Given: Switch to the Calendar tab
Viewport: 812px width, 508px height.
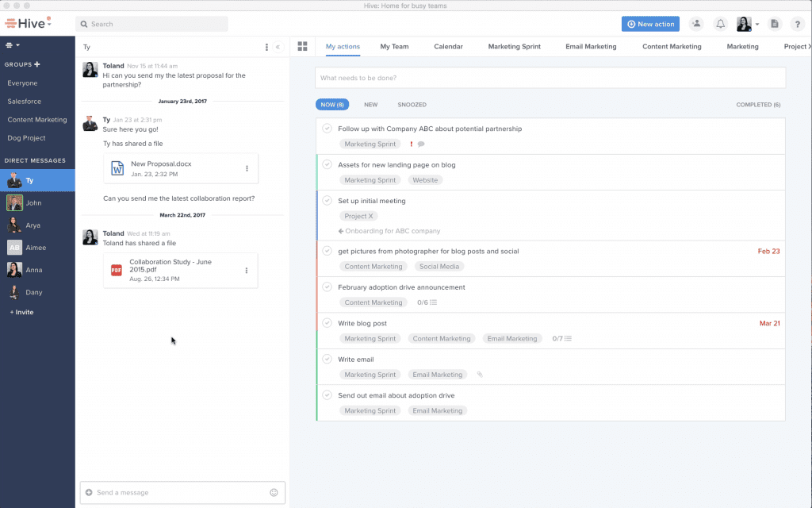Looking at the screenshot, I should click(x=448, y=46).
